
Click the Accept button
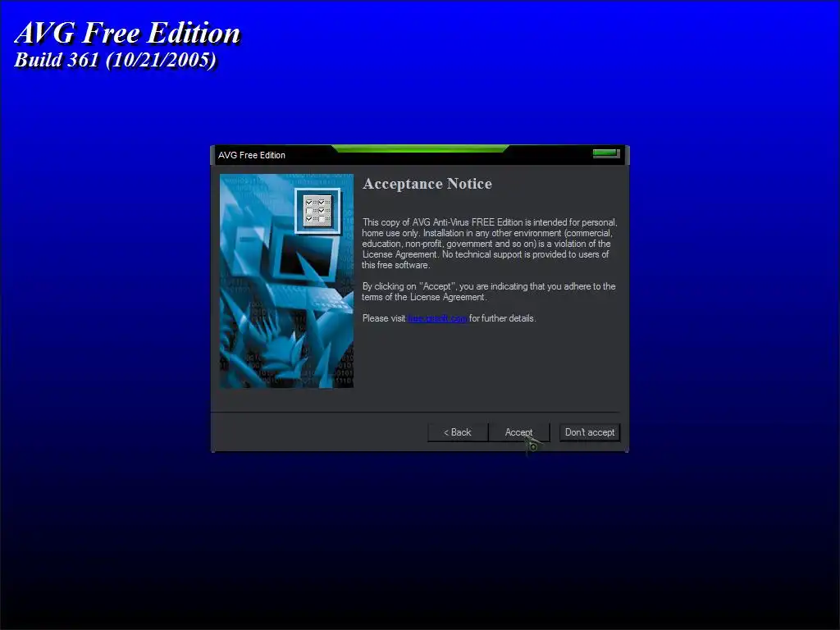coord(519,432)
